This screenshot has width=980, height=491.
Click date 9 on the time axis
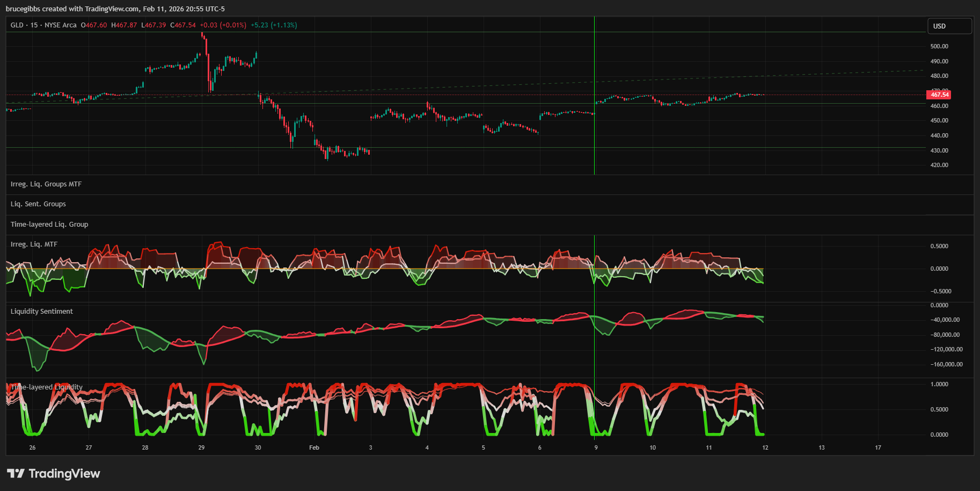[x=596, y=447]
